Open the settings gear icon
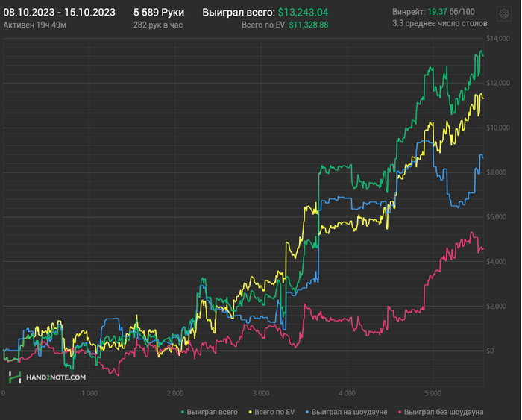The image size is (522, 420). [504, 14]
